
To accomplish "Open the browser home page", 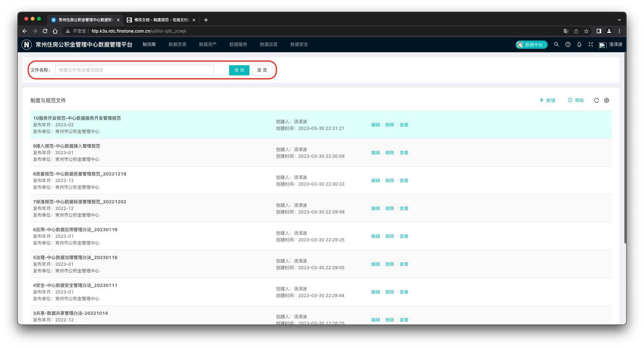I will 55,31.
